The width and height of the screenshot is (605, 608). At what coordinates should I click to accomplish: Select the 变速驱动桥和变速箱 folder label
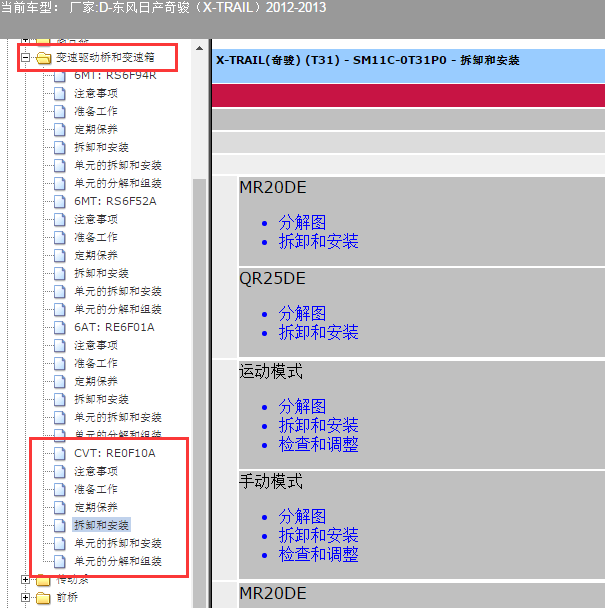pyautogui.click(x=105, y=58)
